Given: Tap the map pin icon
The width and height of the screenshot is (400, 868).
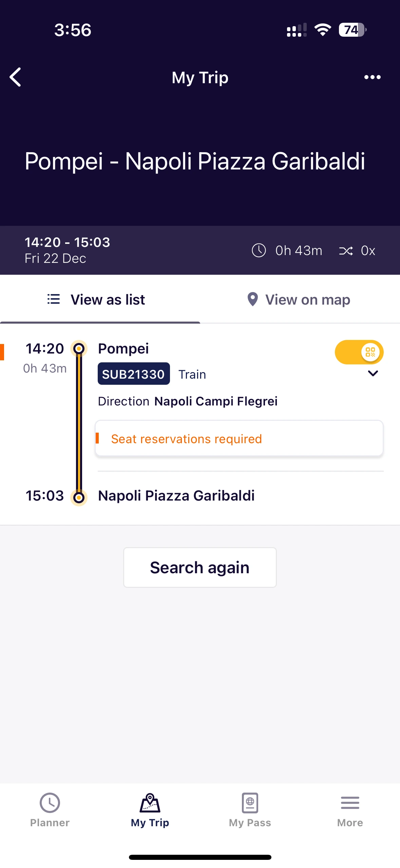Looking at the screenshot, I should tap(252, 300).
